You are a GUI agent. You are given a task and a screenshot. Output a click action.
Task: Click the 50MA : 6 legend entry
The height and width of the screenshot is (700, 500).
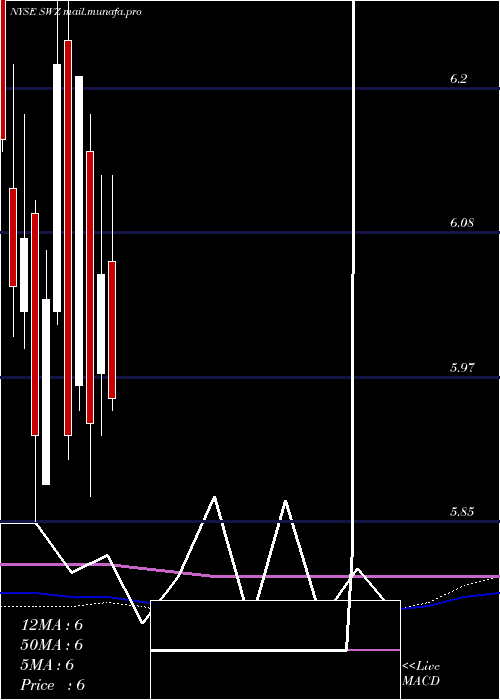(x=52, y=645)
